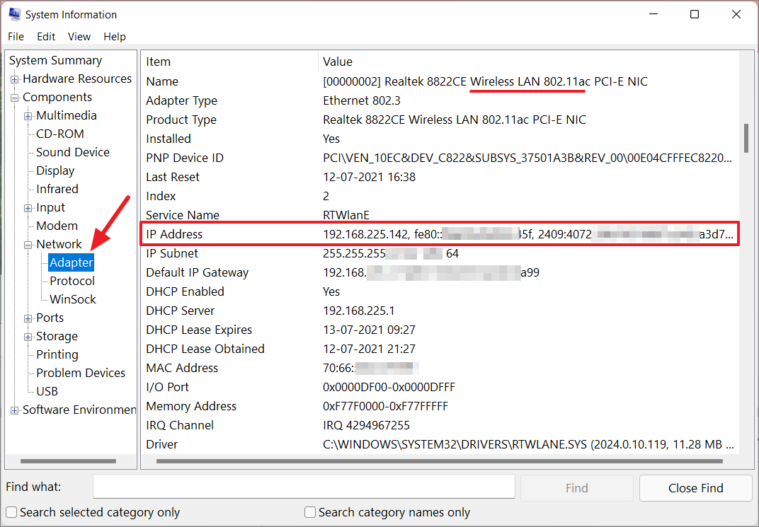Expand the Multimedia node

[28, 116]
